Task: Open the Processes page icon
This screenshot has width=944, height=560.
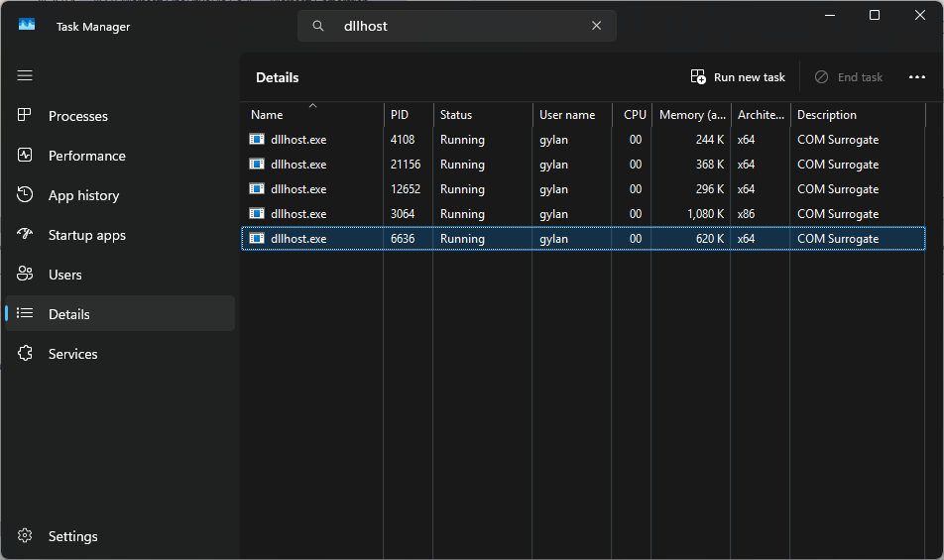Action: tap(26, 116)
